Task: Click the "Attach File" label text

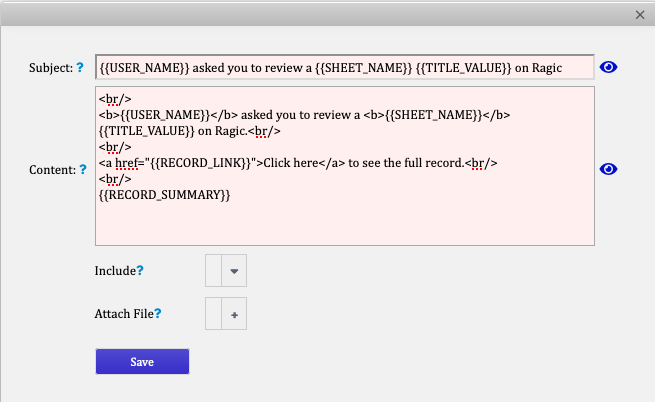Action: point(124,314)
